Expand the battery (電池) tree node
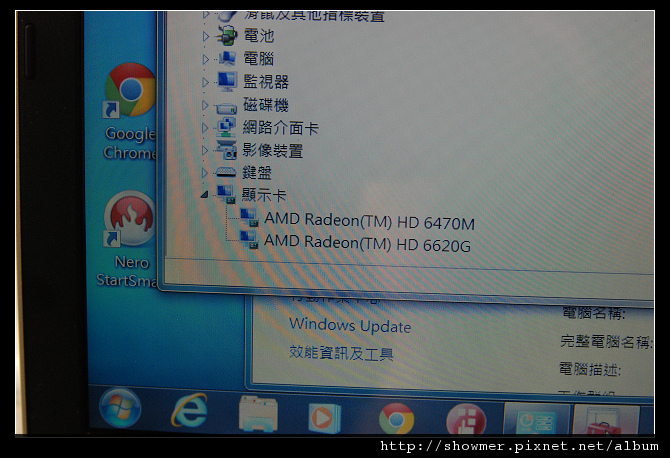670x458 pixels. tap(206, 36)
